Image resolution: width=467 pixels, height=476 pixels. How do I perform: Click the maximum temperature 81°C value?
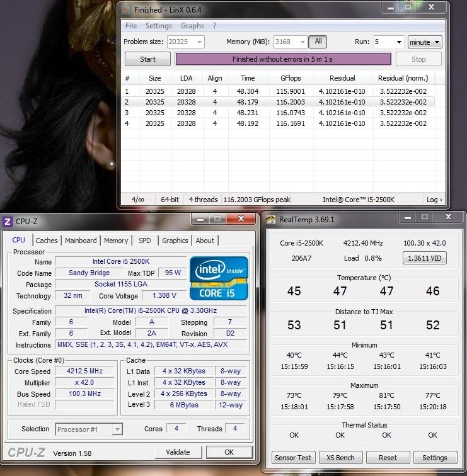[x=386, y=395]
